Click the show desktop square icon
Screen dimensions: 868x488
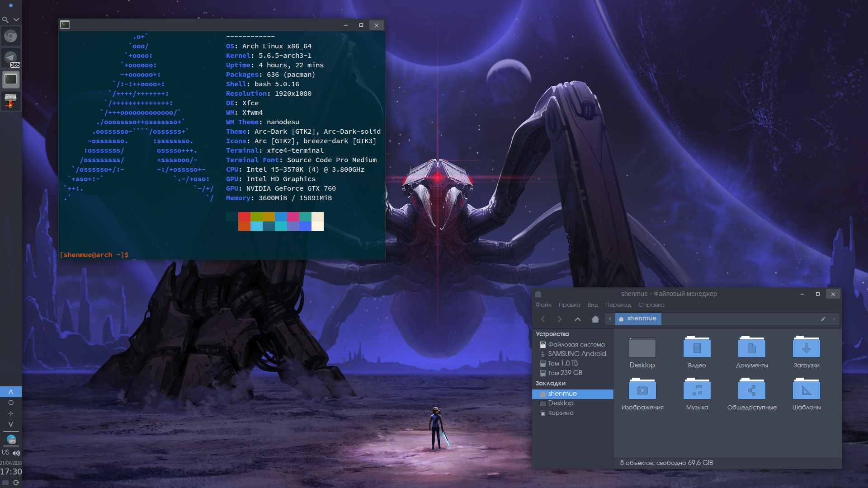click(5, 483)
